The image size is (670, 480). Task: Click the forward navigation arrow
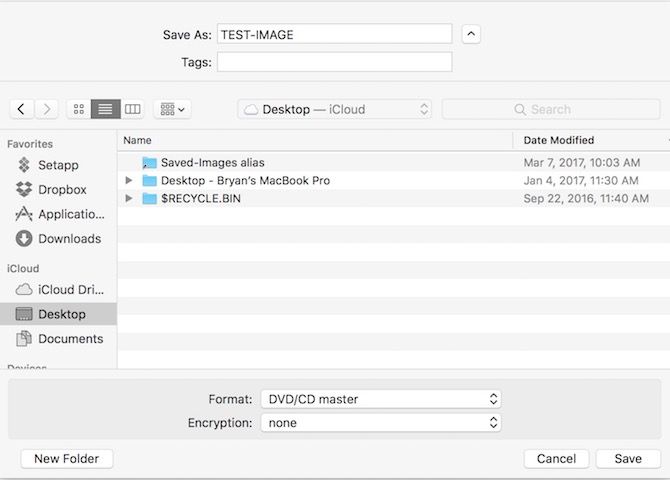coord(47,109)
